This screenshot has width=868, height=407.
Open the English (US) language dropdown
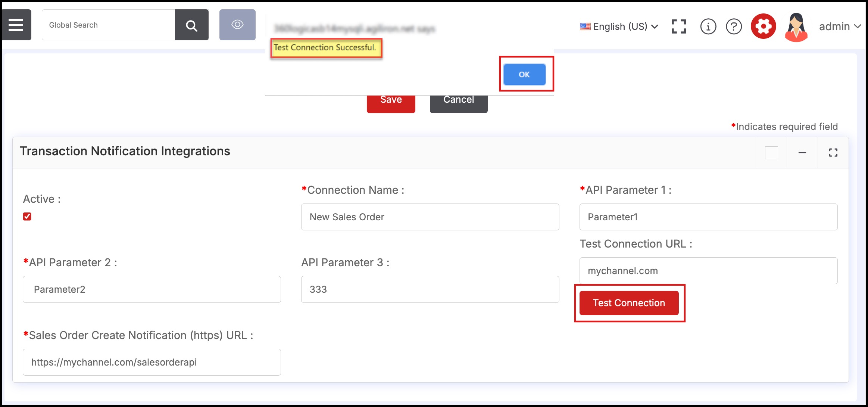[x=619, y=27]
